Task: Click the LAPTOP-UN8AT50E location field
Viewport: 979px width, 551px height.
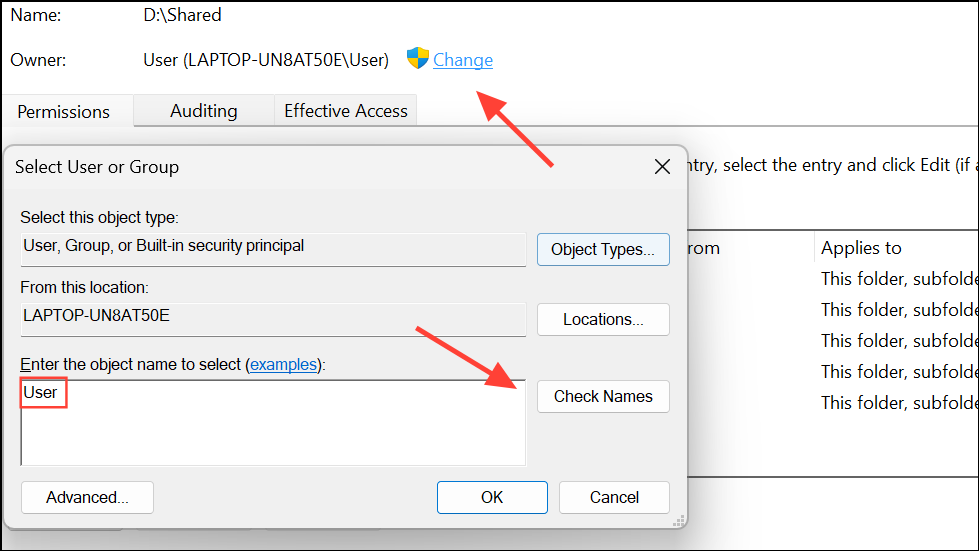Action: [273, 316]
